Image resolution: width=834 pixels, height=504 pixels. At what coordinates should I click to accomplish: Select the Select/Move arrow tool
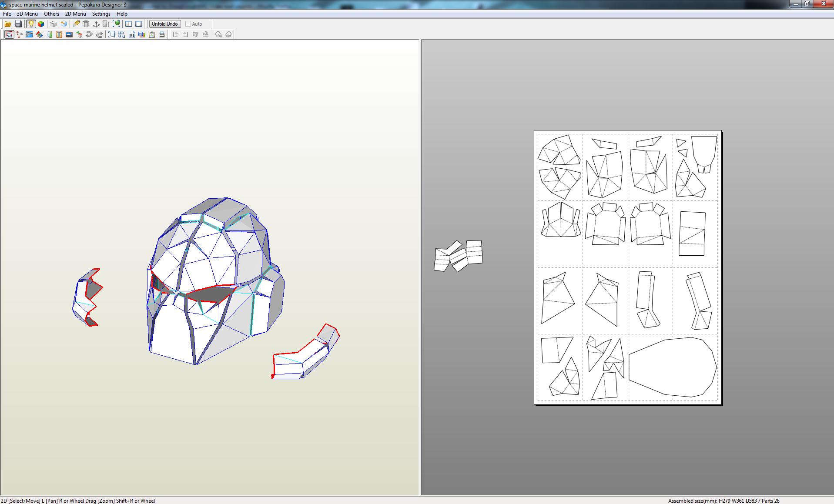[x=9, y=34]
